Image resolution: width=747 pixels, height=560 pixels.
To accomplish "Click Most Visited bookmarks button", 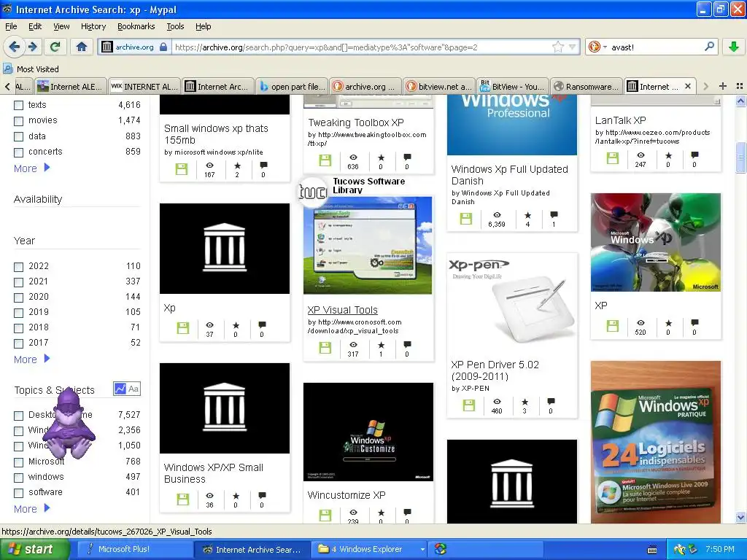I will pos(31,69).
